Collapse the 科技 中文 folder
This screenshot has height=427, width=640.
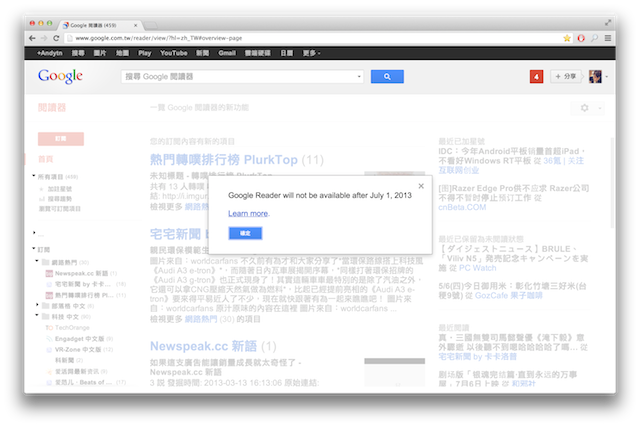coord(38,316)
